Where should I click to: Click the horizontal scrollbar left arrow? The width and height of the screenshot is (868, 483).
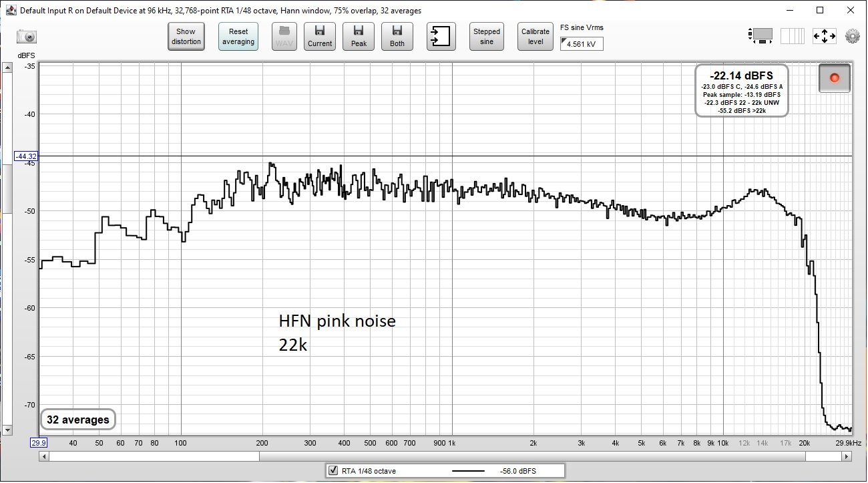pyautogui.click(x=45, y=456)
